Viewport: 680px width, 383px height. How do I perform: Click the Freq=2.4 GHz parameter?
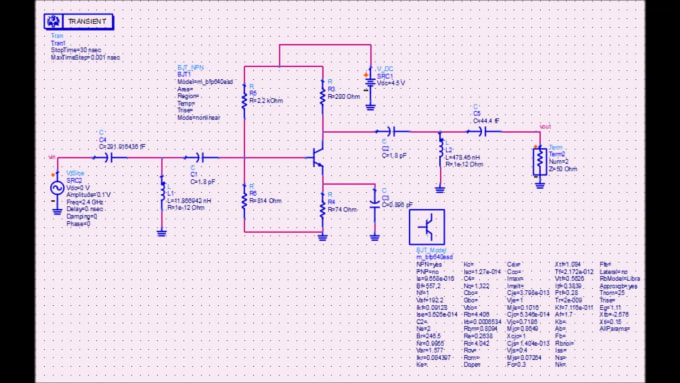point(85,202)
